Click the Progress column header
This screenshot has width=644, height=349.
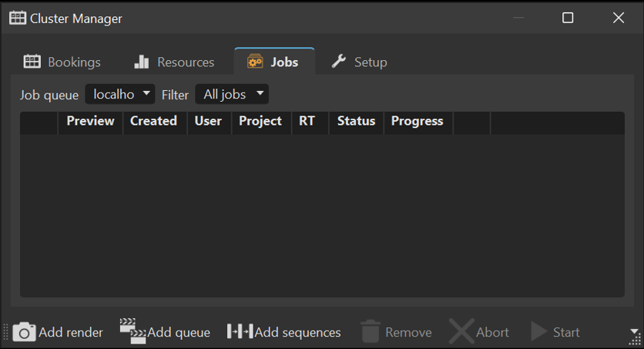[x=417, y=121]
